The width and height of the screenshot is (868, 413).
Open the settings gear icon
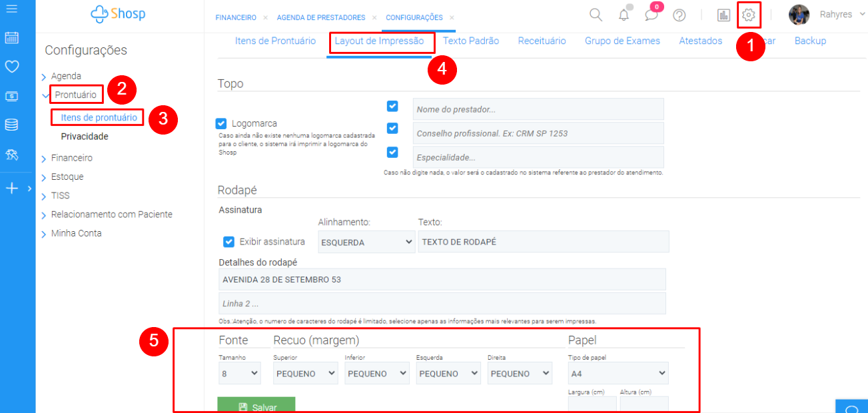[x=749, y=15]
